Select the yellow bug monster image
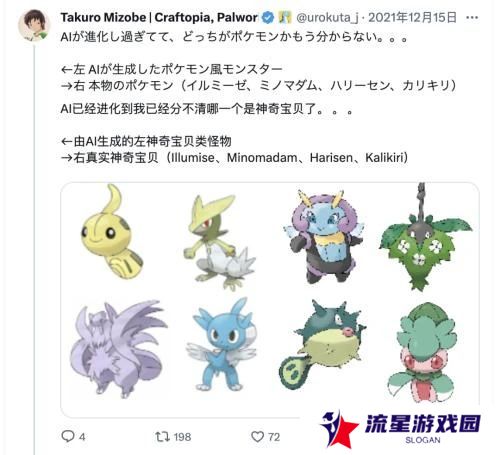 pos(113,232)
